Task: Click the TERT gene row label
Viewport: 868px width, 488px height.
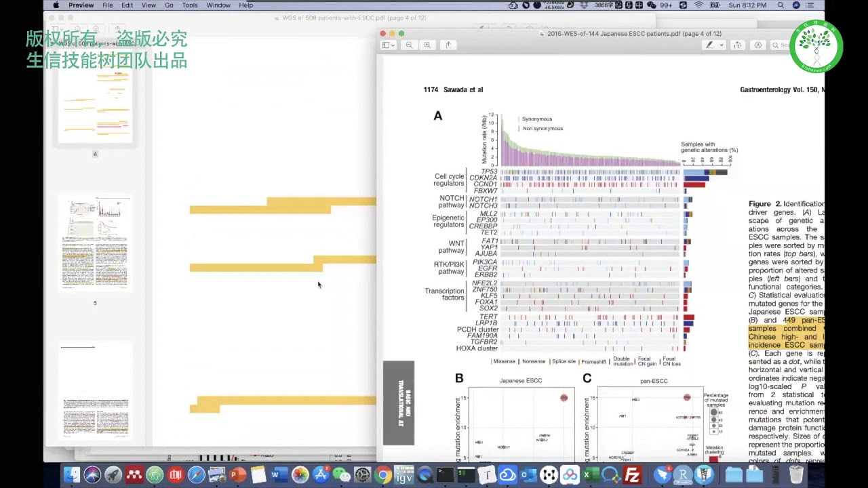Action: pyautogui.click(x=488, y=317)
